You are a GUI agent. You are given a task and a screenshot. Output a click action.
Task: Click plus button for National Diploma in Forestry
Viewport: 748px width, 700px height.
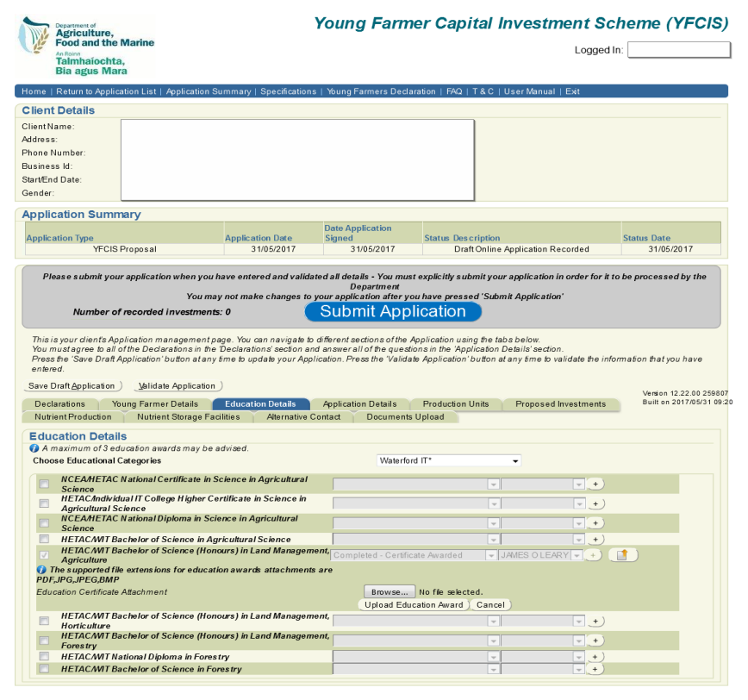click(x=595, y=657)
